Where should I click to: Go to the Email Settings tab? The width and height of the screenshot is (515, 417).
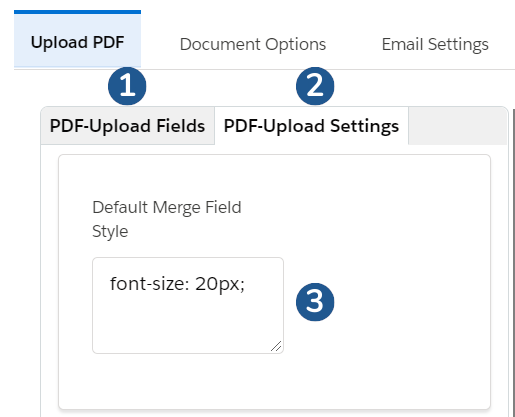[435, 44]
